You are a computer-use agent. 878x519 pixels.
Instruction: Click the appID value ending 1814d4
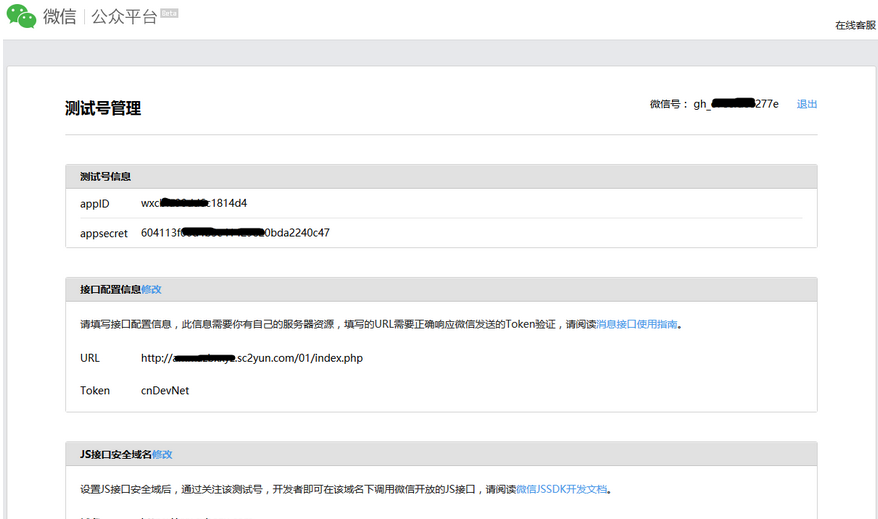pyautogui.click(x=194, y=203)
